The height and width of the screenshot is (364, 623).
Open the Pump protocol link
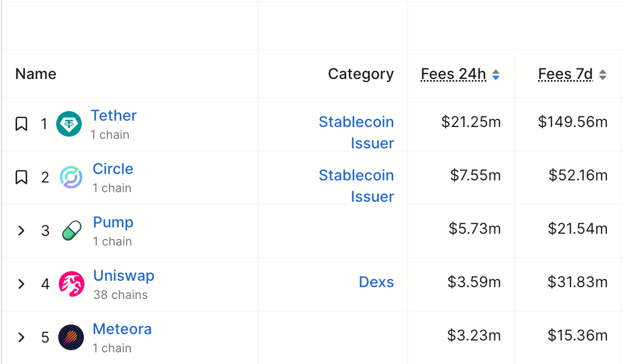pyautogui.click(x=113, y=222)
